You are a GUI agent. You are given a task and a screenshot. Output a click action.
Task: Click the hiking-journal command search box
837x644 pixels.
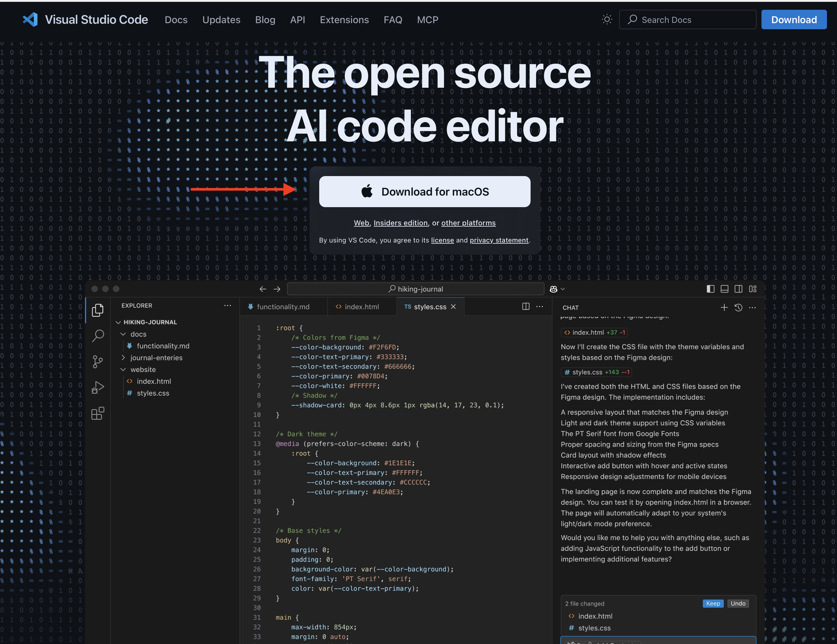[415, 289]
